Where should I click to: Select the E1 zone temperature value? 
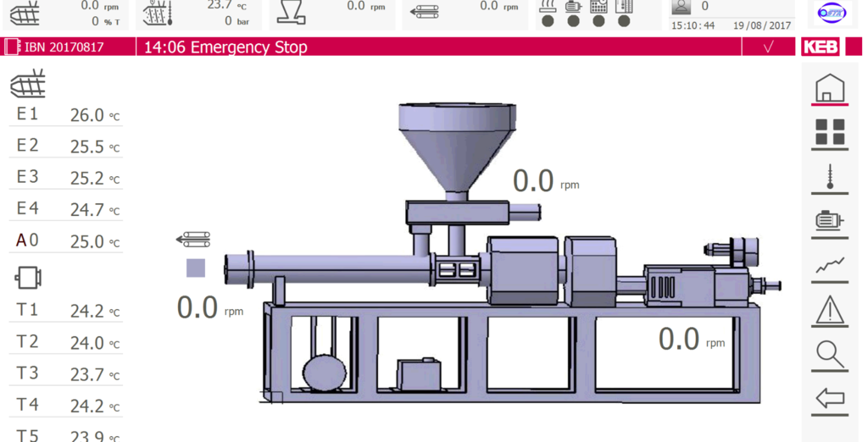pos(86,115)
